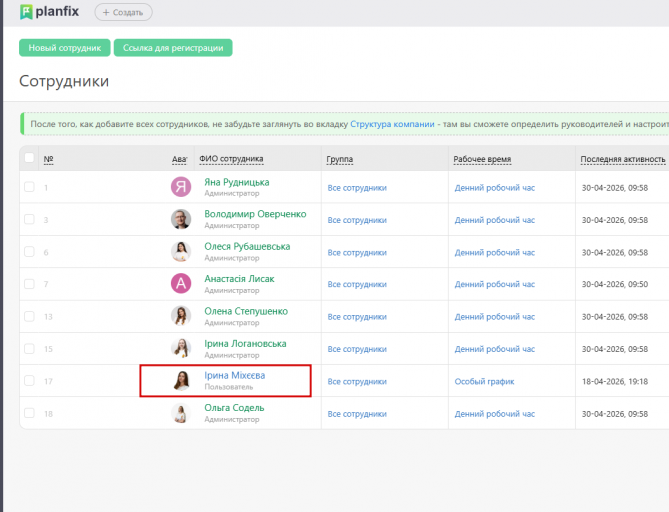The image size is (669, 512).
Task: Click Олена Степушенко's avatar photo
Action: pyautogui.click(x=181, y=316)
